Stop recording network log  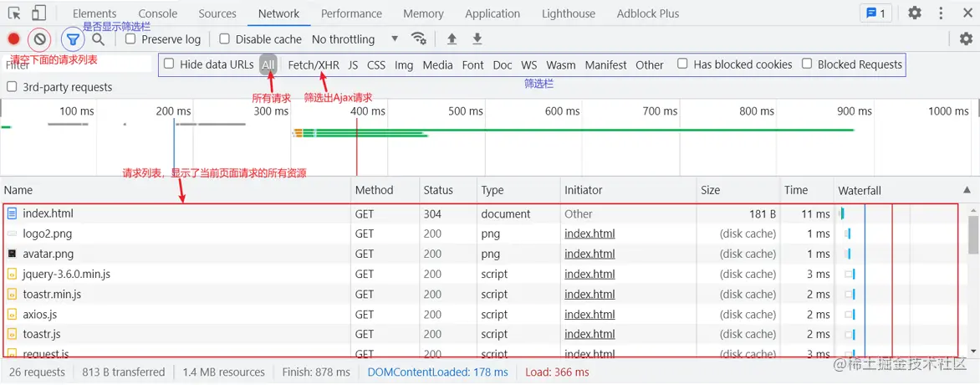[13, 39]
